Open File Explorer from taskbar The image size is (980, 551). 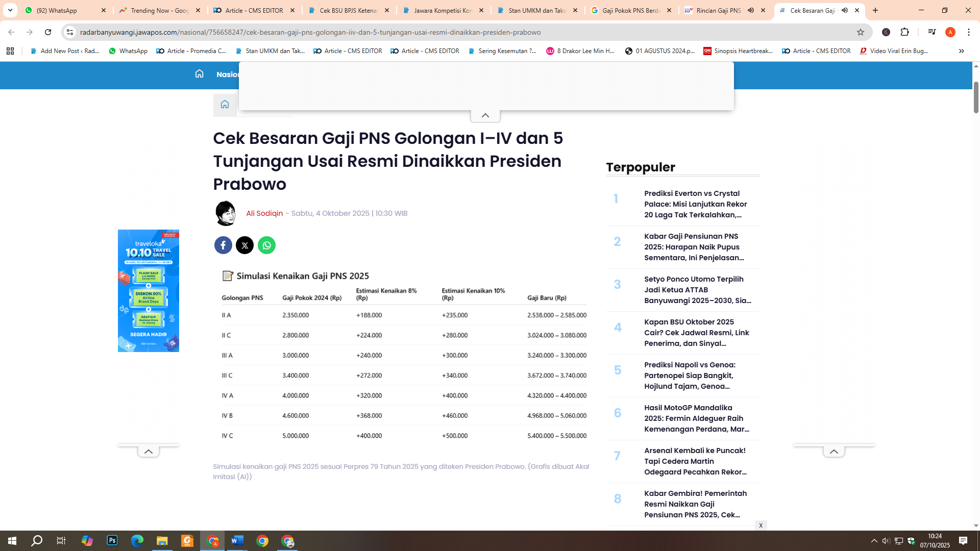(x=162, y=541)
